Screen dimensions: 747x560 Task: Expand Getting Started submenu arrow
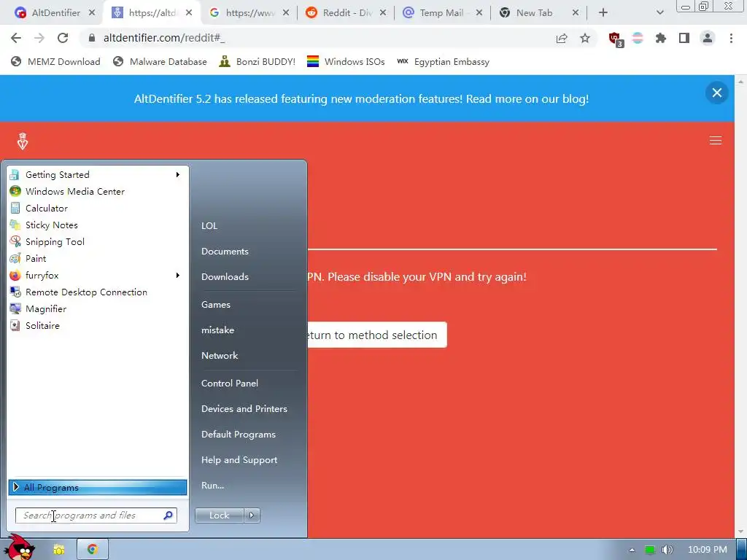tap(178, 175)
